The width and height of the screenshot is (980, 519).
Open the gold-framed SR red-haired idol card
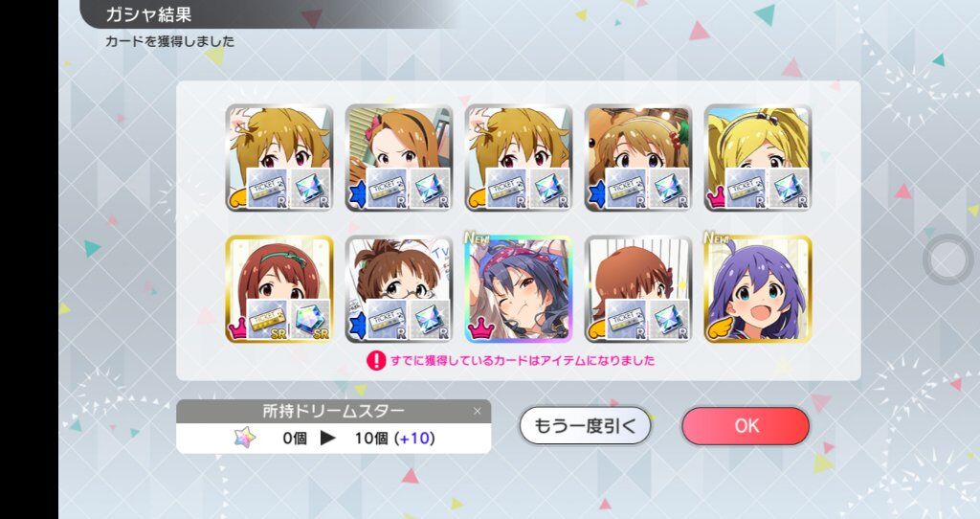coord(279,289)
